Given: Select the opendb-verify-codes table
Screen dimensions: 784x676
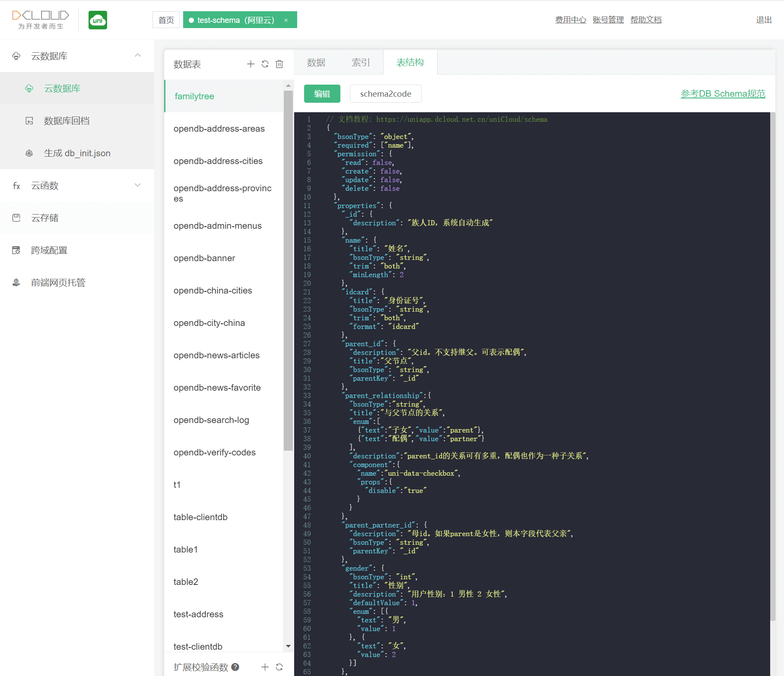Looking at the screenshot, I should coord(224,452).
